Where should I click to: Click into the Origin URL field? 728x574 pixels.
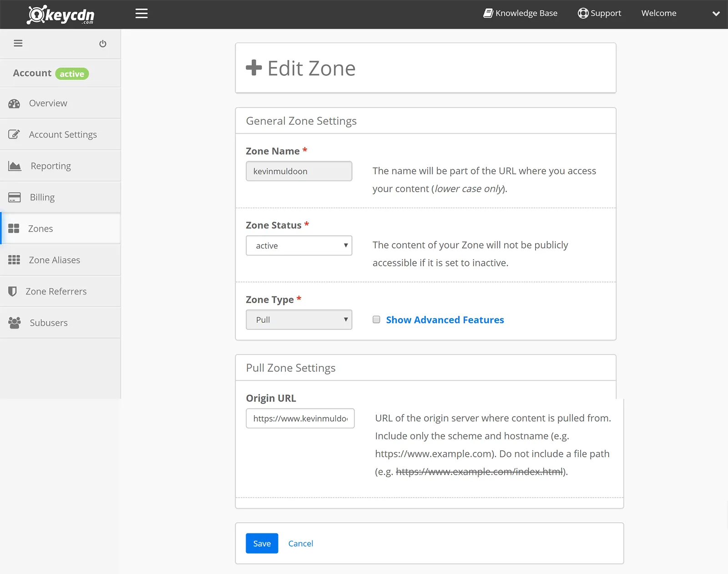coord(300,418)
